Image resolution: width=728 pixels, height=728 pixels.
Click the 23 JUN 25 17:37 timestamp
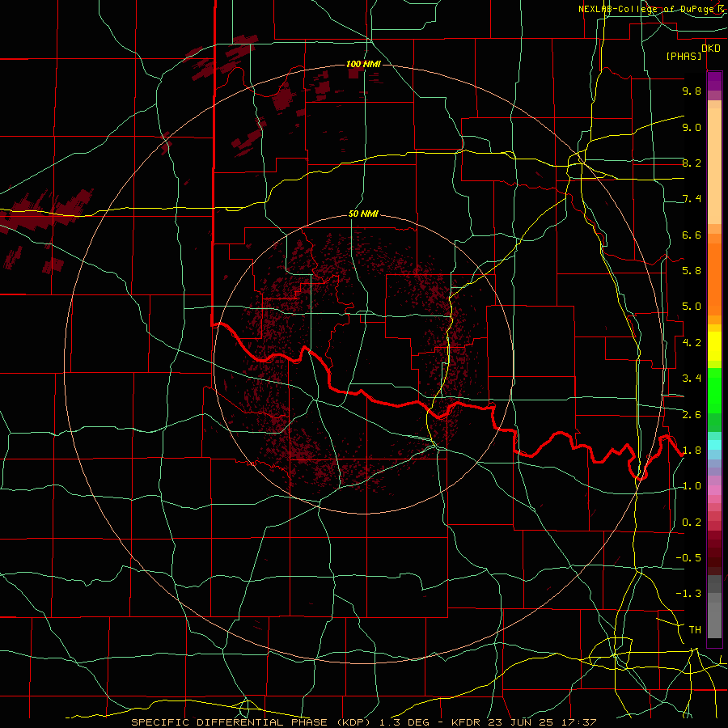[x=542, y=722]
